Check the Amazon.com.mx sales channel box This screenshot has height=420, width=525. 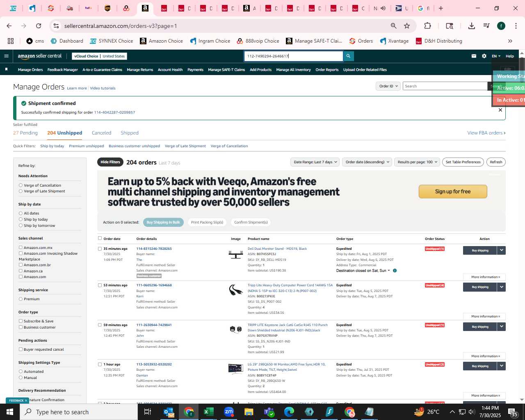(21, 247)
